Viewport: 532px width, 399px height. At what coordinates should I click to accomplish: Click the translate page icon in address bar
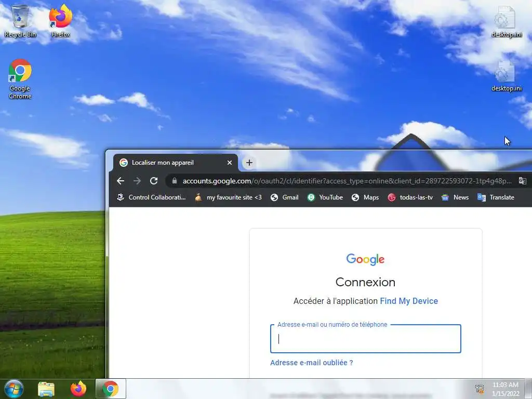[x=522, y=181]
